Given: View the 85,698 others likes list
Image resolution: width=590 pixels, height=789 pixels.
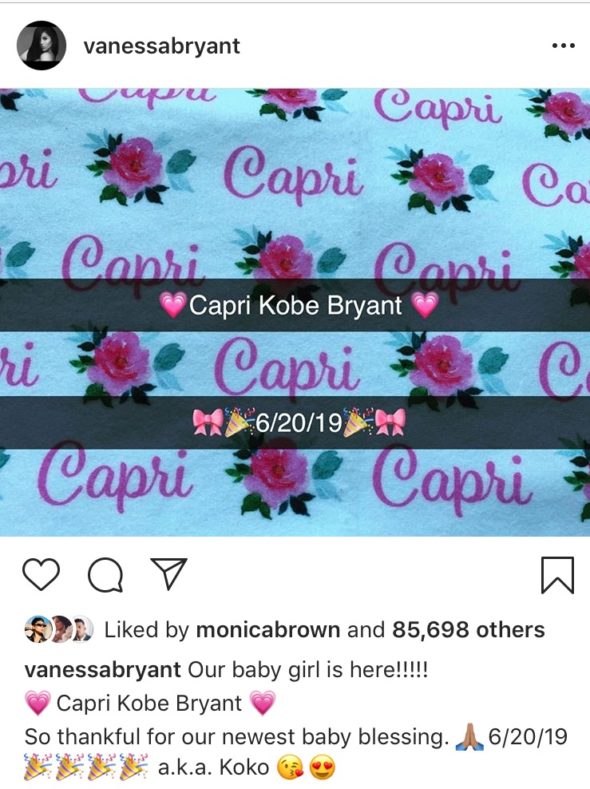Looking at the screenshot, I should (x=468, y=629).
